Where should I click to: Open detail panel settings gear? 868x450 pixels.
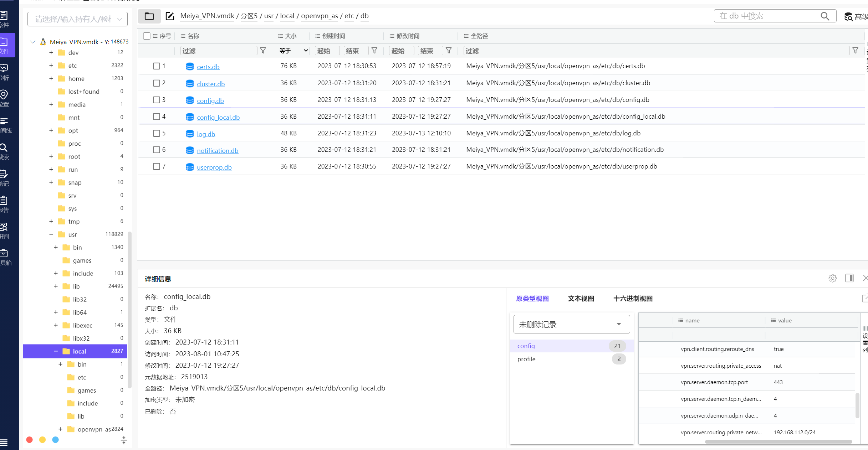(x=832, y=278)
